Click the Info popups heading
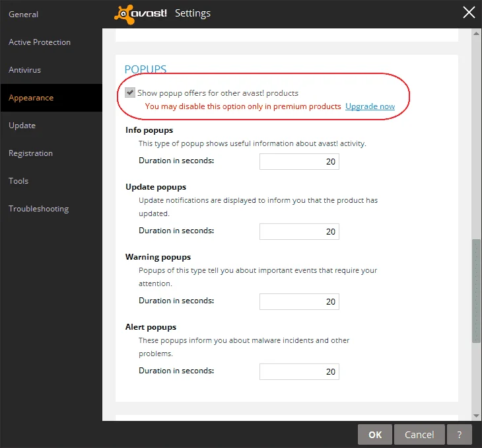Screen dimensions: 482x448 pyautogui.click(x=149, y=130)
